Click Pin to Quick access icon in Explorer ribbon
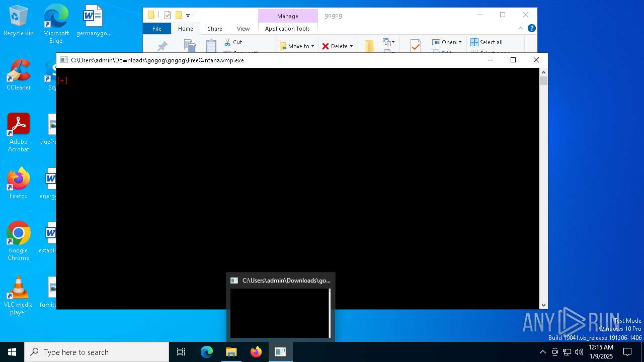 point(162,46)
